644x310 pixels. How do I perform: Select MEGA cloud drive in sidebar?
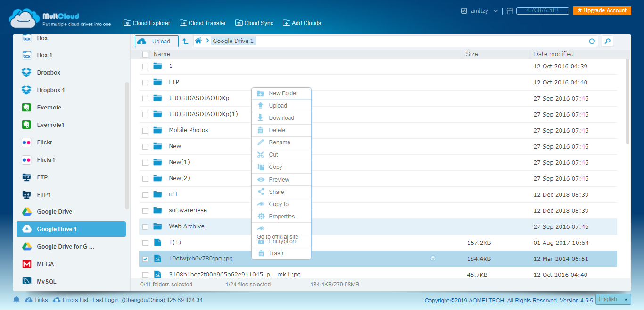click(45, 264)
